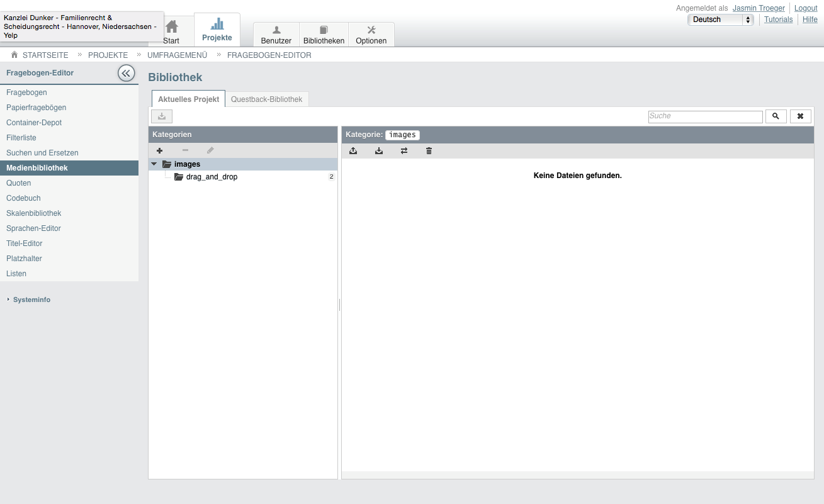Image resolution: width=824 pixels, height=504 pixels.
Task: Go to STARTSEITE in the breadcrumb
Action: (45, 55)
